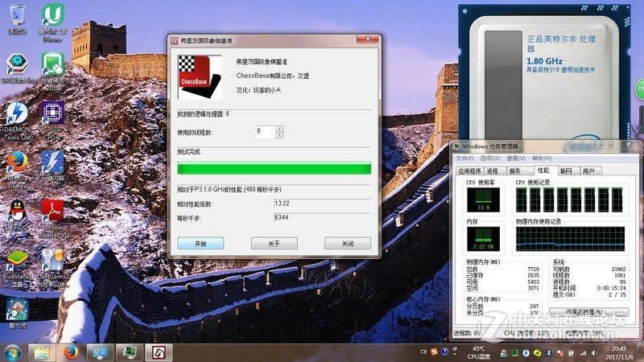Viewport: 644px width, 362px height.
Task: Open 文件(F) menu in Task Manager
Action: (464, 158)
